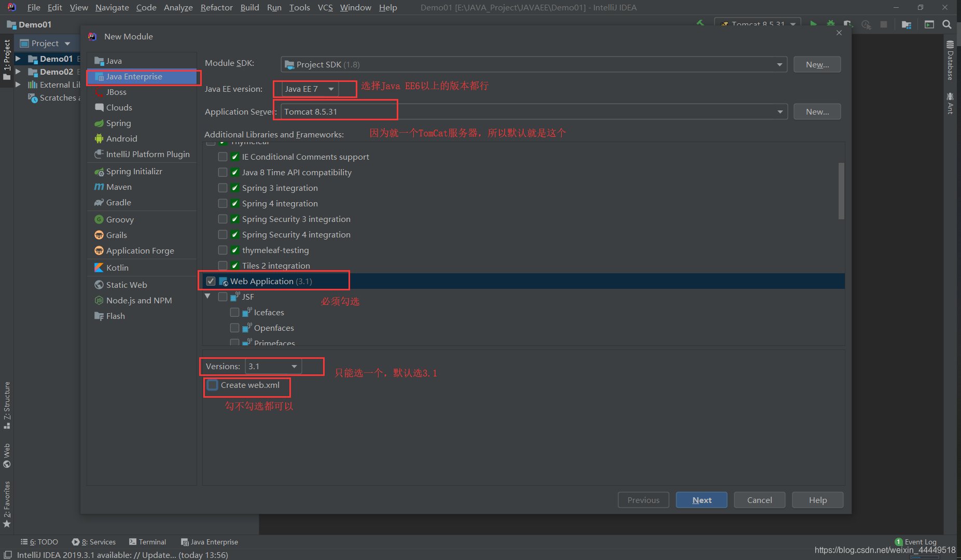Open the Module SDK dropdown

(534, 64)
